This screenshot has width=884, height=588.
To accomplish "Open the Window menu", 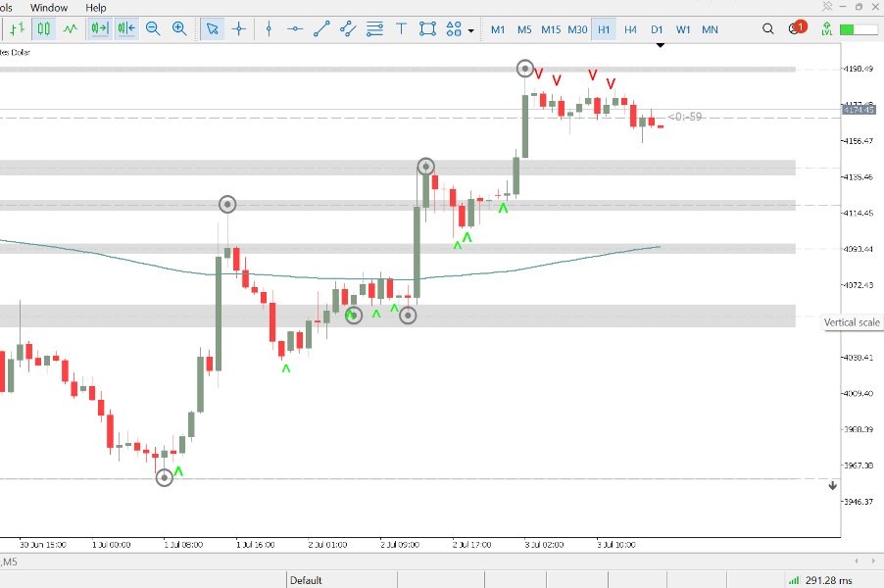I will pos(48,7).
